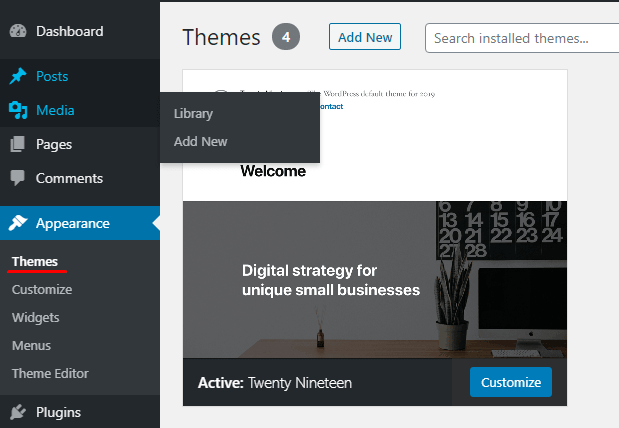Screen dimensions: 619x428
Task: Click the Posts pushpin icon
Action: click(x=18, y=76)
